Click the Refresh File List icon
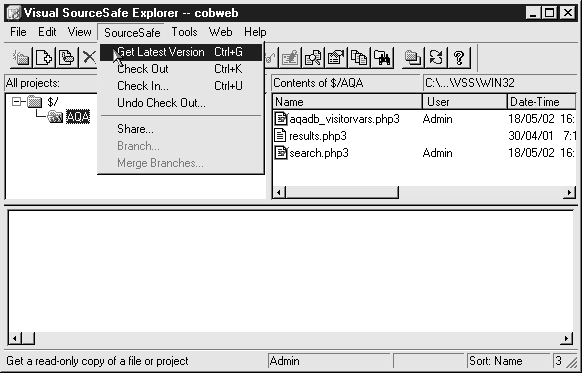 tap(436, 58)
